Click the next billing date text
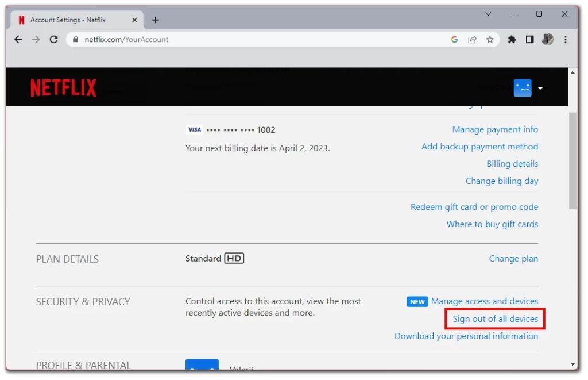588x380 pixels. coord(258,148)
